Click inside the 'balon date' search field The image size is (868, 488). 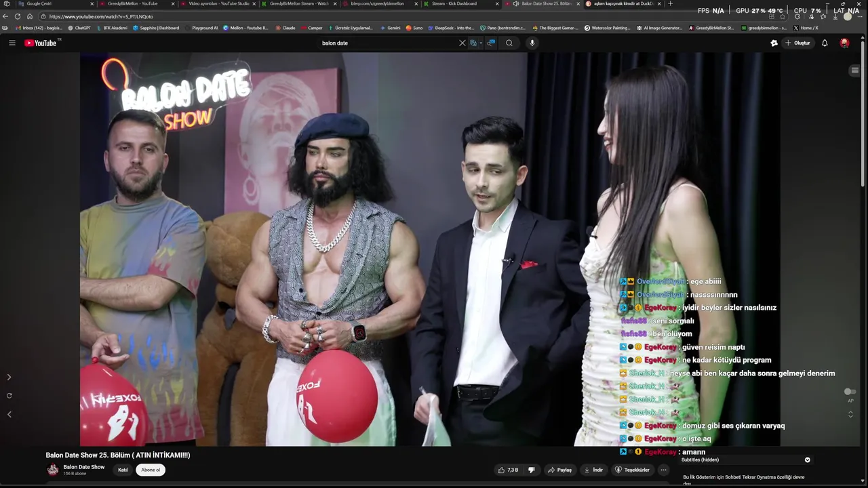(x=387, y=43)
